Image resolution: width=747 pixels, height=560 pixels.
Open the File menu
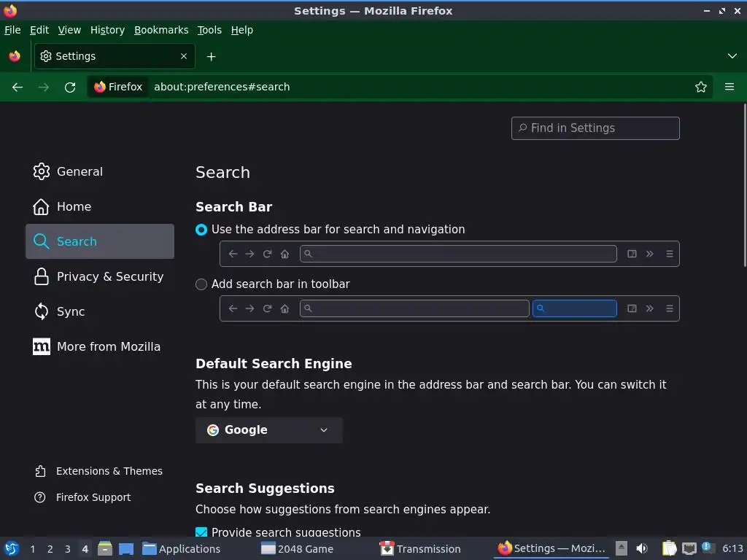pyautogui.click(x=12, y=30)
